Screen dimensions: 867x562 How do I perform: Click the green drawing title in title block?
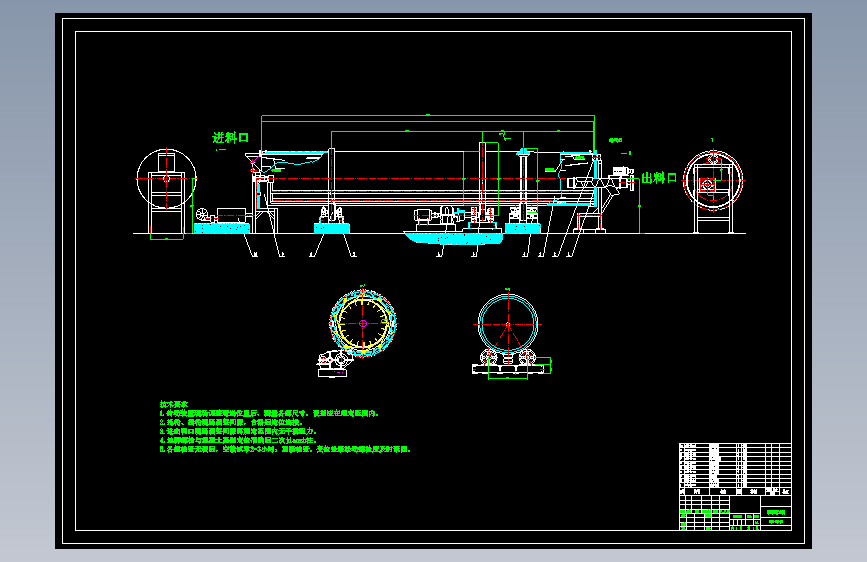(x=776, y=512)
